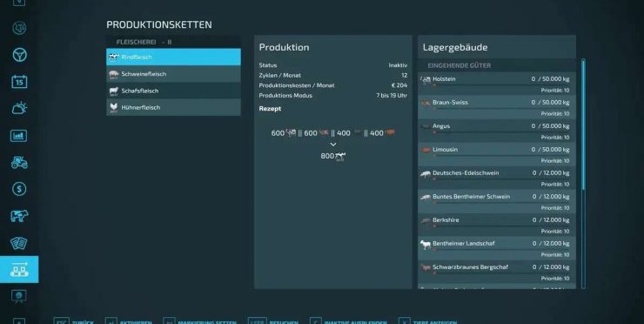
Task: Select Schweinefleisch production line
Action: pos(173,74)
